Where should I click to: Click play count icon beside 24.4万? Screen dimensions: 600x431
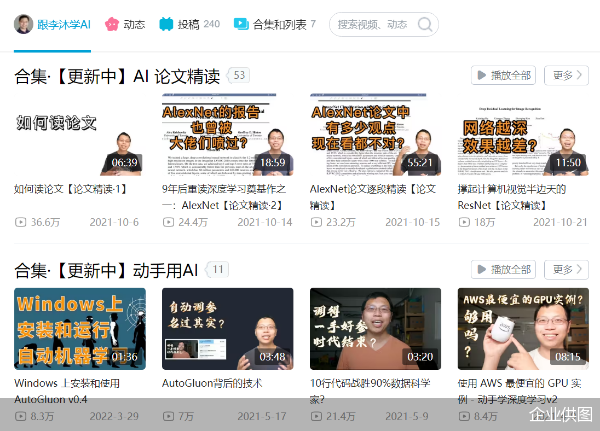[x=168, y=222]
